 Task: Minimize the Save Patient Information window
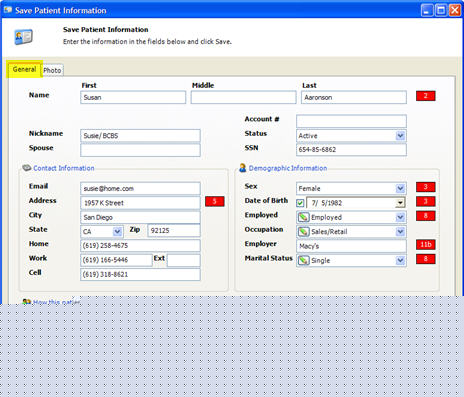(x=427, y=10)
